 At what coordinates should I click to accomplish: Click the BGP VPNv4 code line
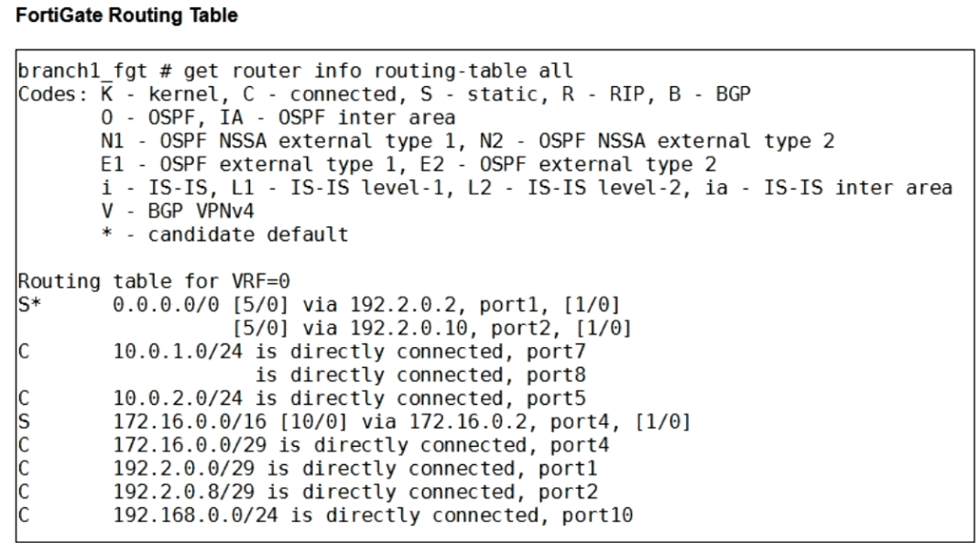[178, 212]
